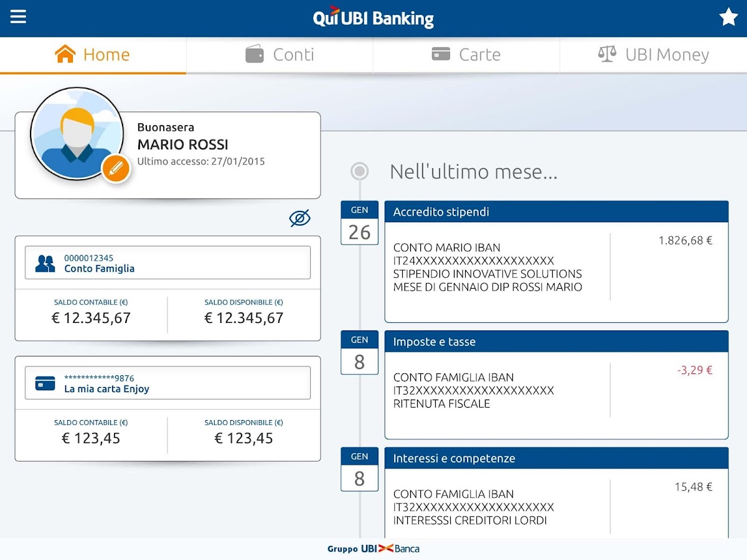Tap the favorites star icon
This screenshot has height=560, width=747.
point(728,17)
